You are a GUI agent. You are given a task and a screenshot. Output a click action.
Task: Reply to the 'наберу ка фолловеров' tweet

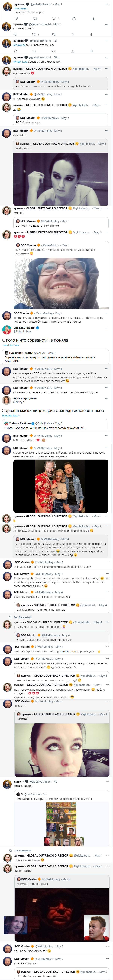click(x=16, y=18)
